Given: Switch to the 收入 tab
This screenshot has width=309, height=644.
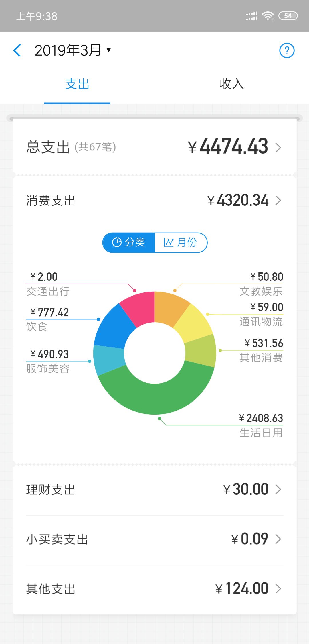Looking at the screenshot, I should click(x=232, y=84).
